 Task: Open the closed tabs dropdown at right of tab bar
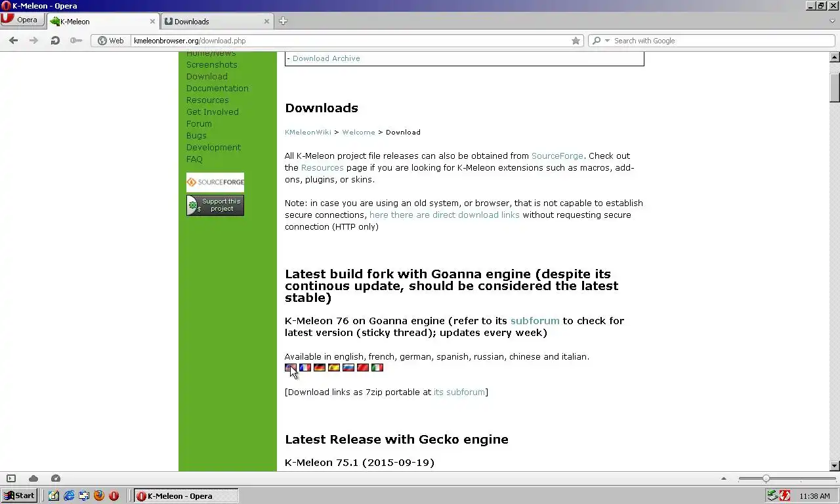click(832, 21)
